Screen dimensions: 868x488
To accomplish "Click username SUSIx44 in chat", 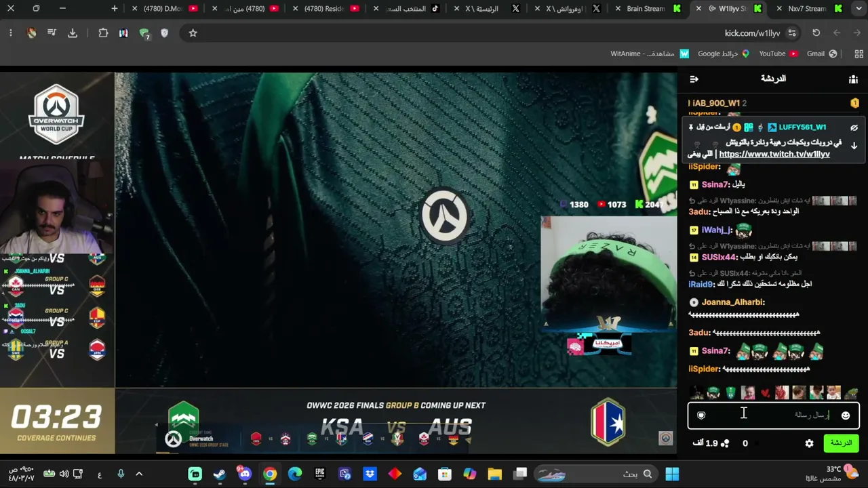I will point(719,257).
